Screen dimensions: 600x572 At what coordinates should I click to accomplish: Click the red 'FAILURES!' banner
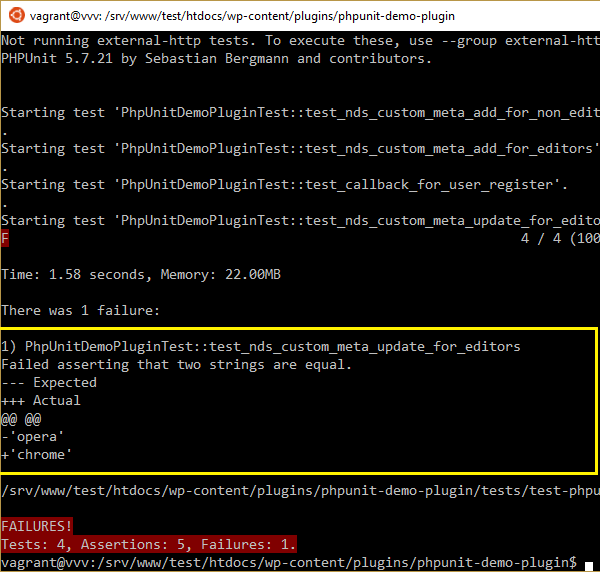coord(37,526)
